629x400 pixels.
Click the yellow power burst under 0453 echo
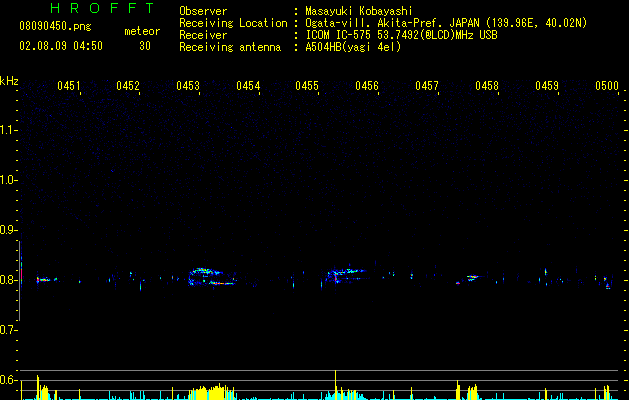click(212, 392)
